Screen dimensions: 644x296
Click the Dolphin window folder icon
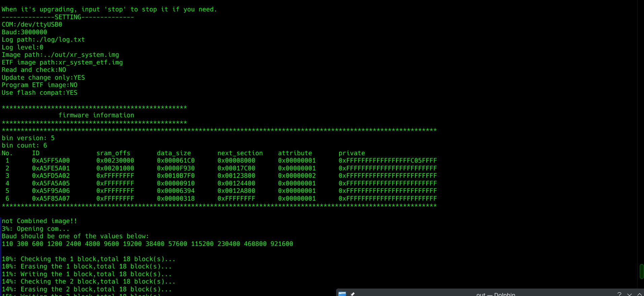click(342, 294)
